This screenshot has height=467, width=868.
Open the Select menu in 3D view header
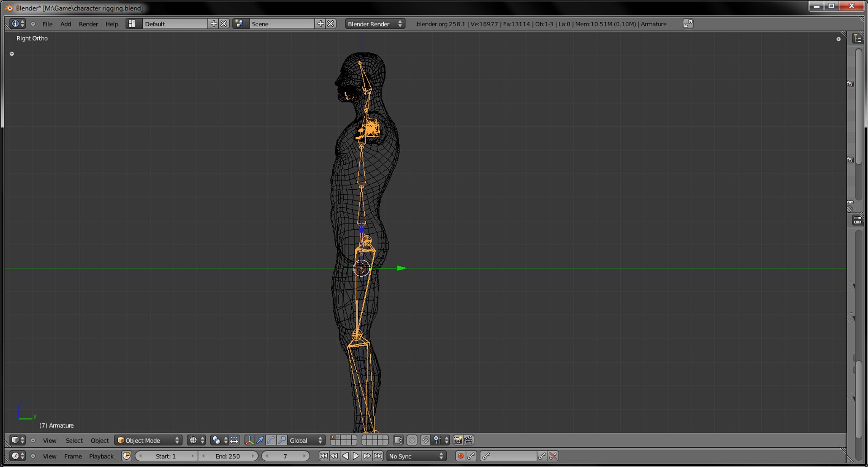click(74, 440)
